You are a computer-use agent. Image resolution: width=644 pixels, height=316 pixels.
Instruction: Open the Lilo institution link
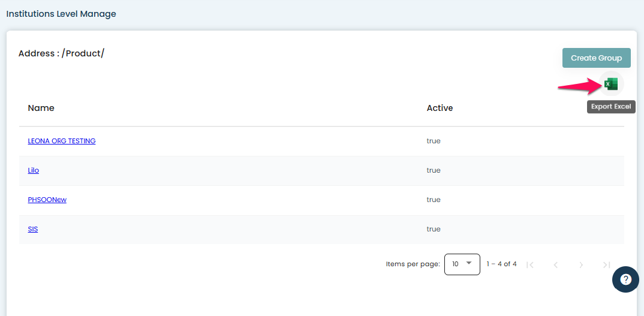click(x=34, y=170)
